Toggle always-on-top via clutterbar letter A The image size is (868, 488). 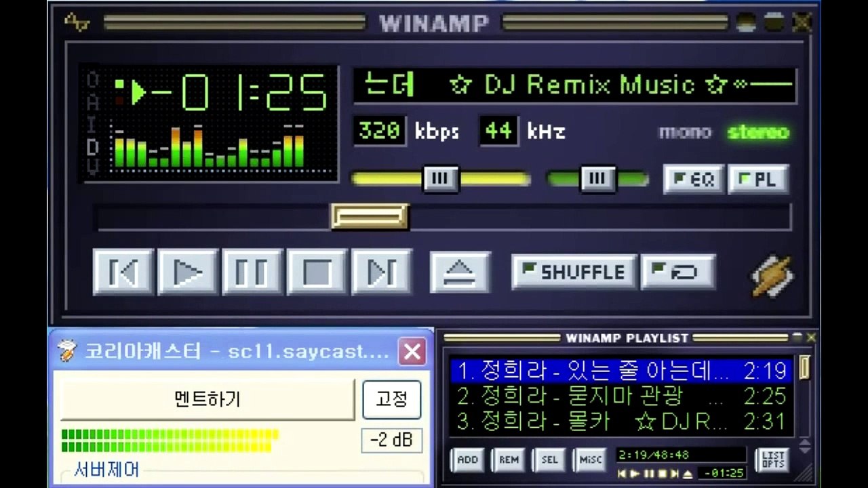pos(93,102)
